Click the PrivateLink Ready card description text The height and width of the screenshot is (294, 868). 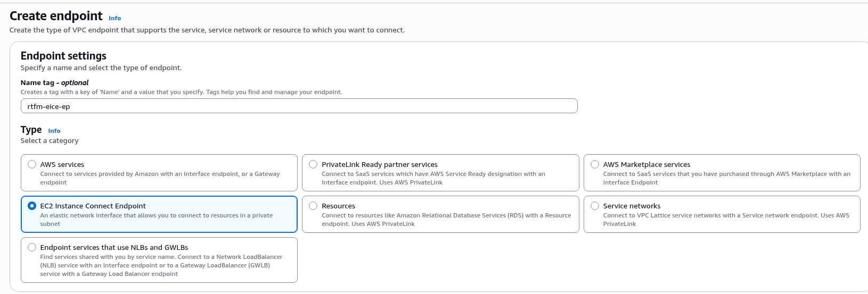coord(433,178)
